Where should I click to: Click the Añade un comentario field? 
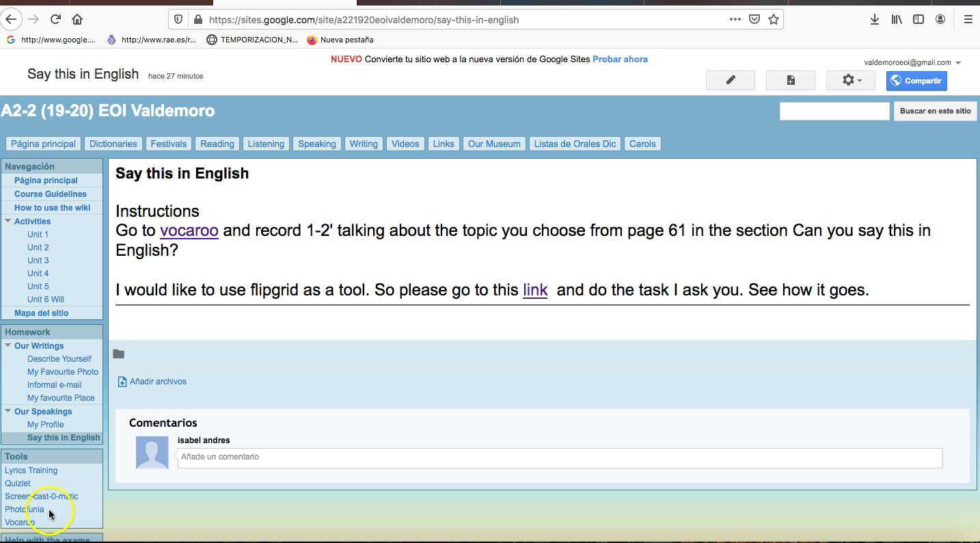478,457
